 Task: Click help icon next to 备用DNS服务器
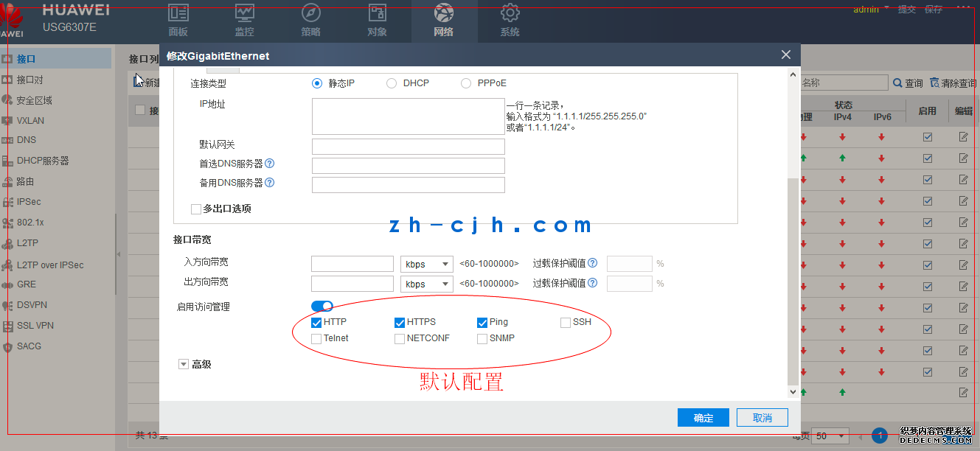coord(270,183)
